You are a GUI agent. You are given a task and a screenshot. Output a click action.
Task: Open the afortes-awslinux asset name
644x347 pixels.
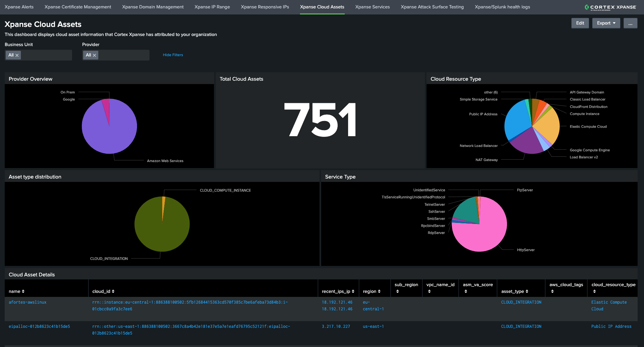coord(28,302)
